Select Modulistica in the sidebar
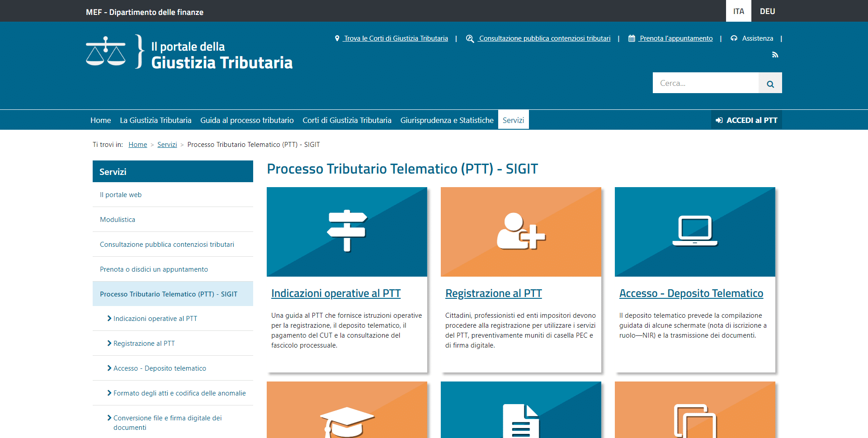The width and height of the screenshot is (868, 438). coord(118,220)
